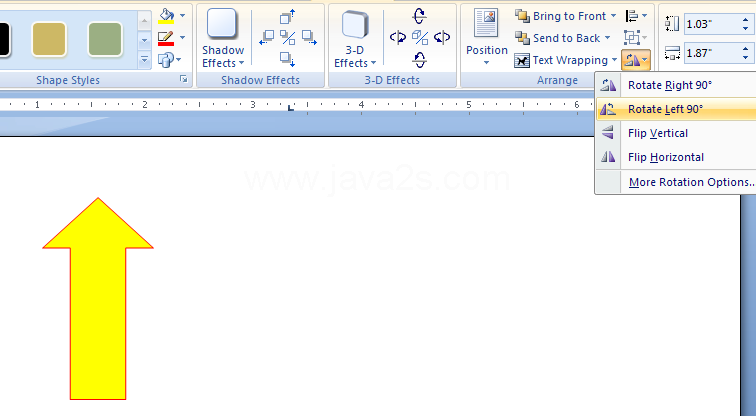Screen dimensions: 756x416
Task: Click the Rotate button in Arrange
Action: (636, 60)
